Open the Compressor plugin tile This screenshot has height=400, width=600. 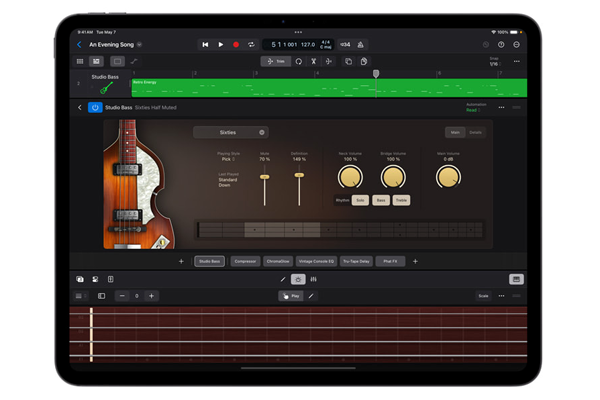click(x=244, y=261)
